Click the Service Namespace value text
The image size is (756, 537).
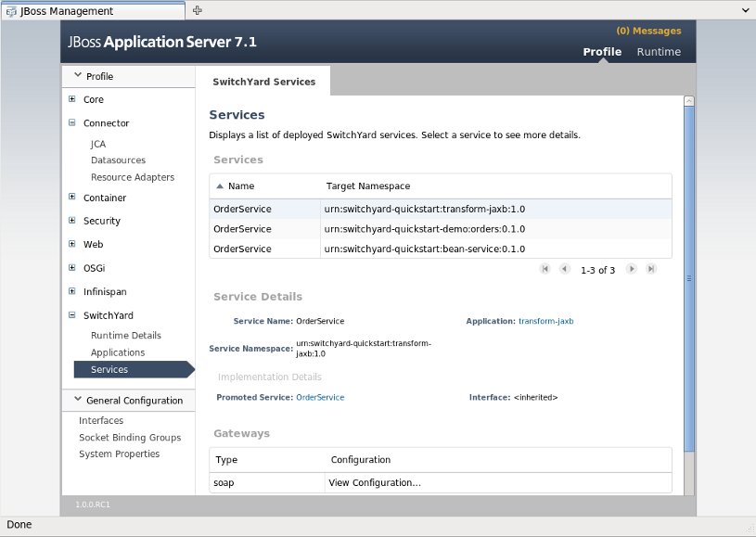364,348
